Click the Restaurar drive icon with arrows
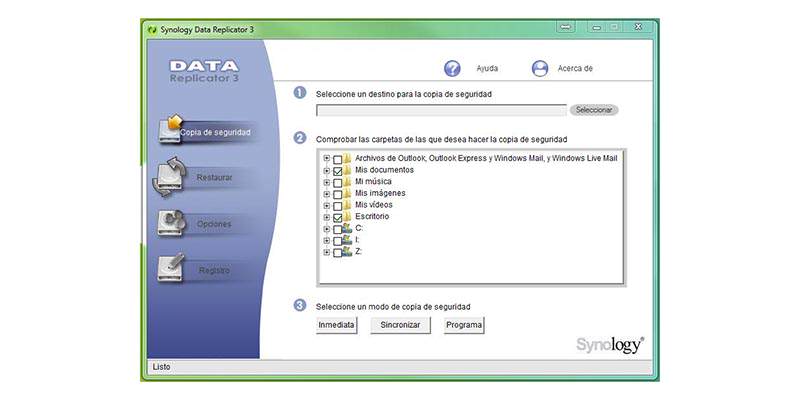 tap(170, 177)
